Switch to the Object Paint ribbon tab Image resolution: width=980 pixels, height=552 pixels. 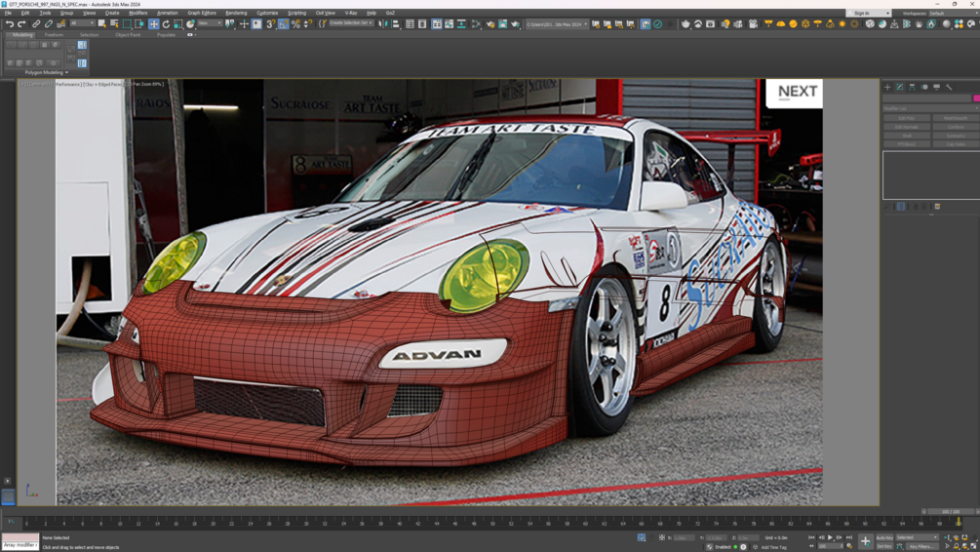click(x=128, y=35)
